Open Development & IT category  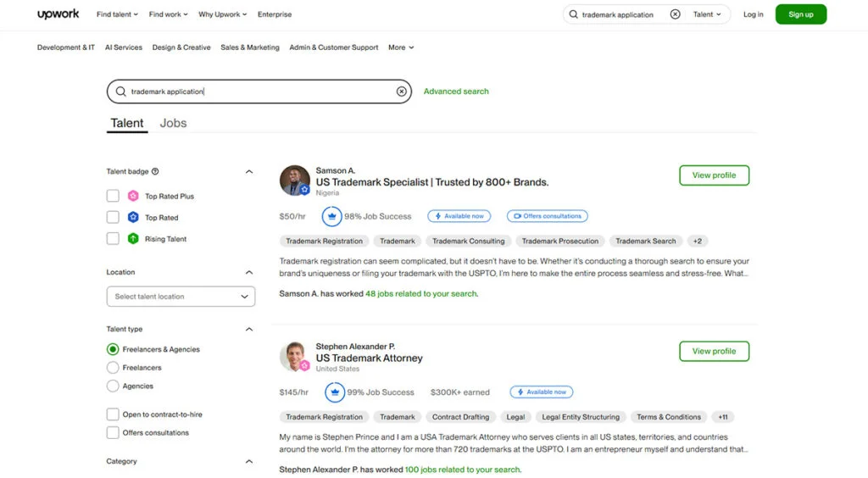click(66, 47)
